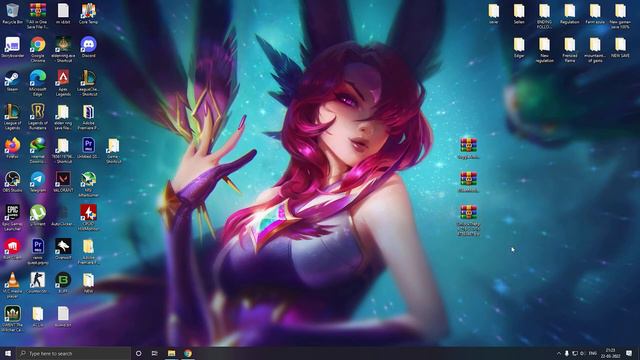The width and height of the screenshot is (640, 360).
Task: Select the OBS Studio shortcut
Action: tap(12, 182)
